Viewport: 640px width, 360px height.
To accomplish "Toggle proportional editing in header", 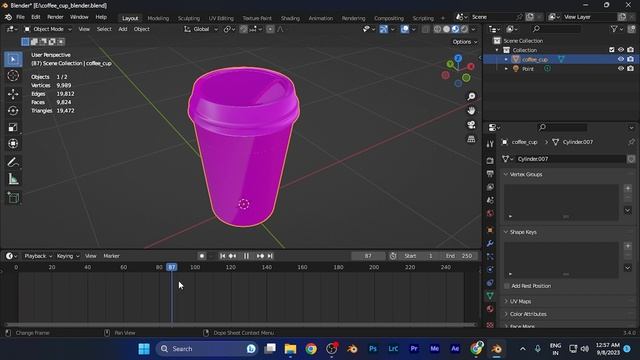I will coord(270,29).
